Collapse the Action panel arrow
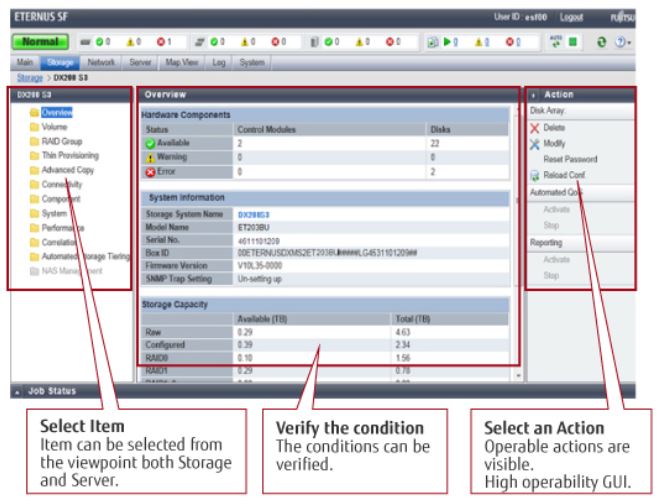 tap(533, 95)
